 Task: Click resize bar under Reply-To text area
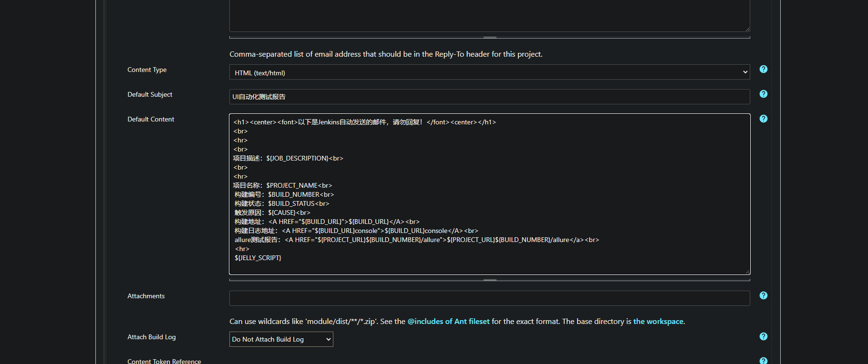coord(489,37)
